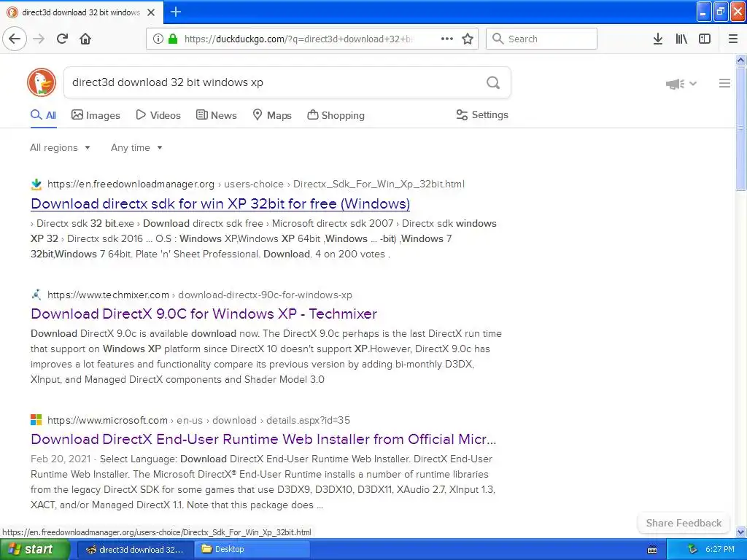Click Share Feedback button

[684, 523]
